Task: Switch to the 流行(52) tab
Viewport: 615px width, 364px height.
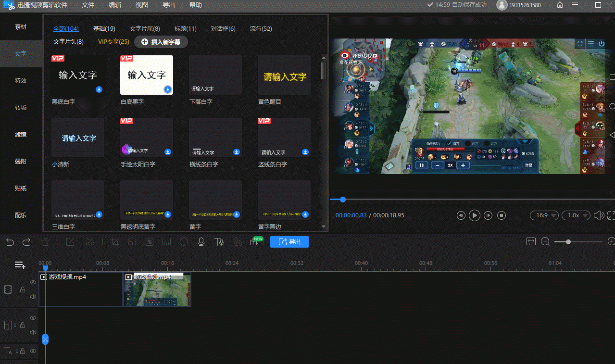Action: 261,28
